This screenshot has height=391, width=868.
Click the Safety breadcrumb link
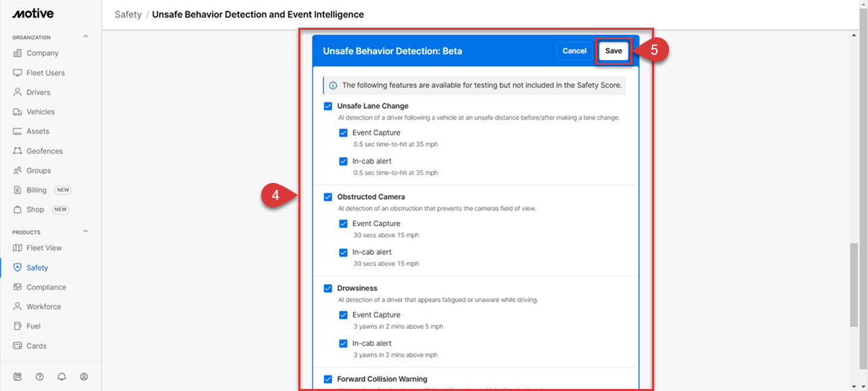click(x=128, y=14)
